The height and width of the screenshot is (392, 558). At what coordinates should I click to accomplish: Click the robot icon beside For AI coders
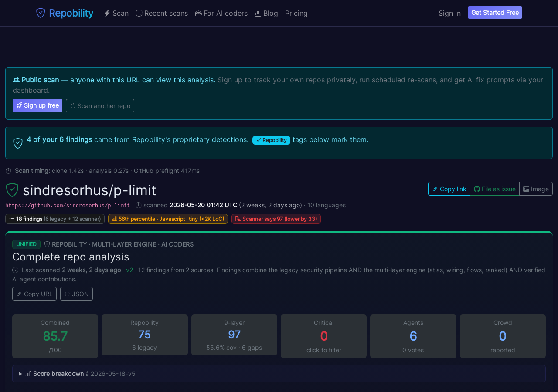click(198, 13)
